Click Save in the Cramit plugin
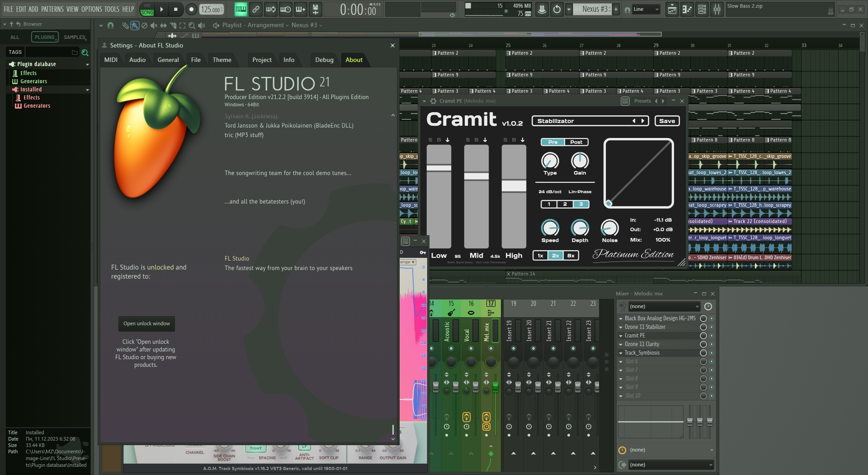Viewport: 868px width, 475px height. click(667, 121)
